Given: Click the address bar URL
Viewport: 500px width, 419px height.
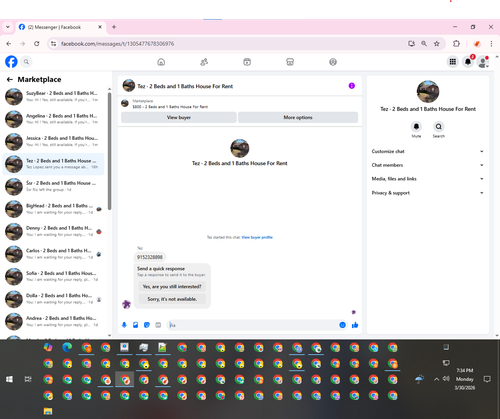Looking at the screenshot, I should [117, 44].
